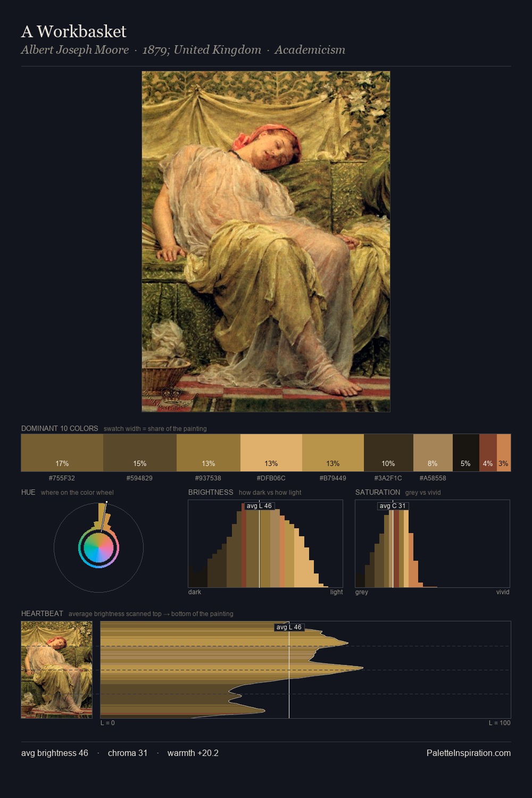Choose the near-black 5% swatch
This screenshot has height=798, width=532.
(466, 453)
